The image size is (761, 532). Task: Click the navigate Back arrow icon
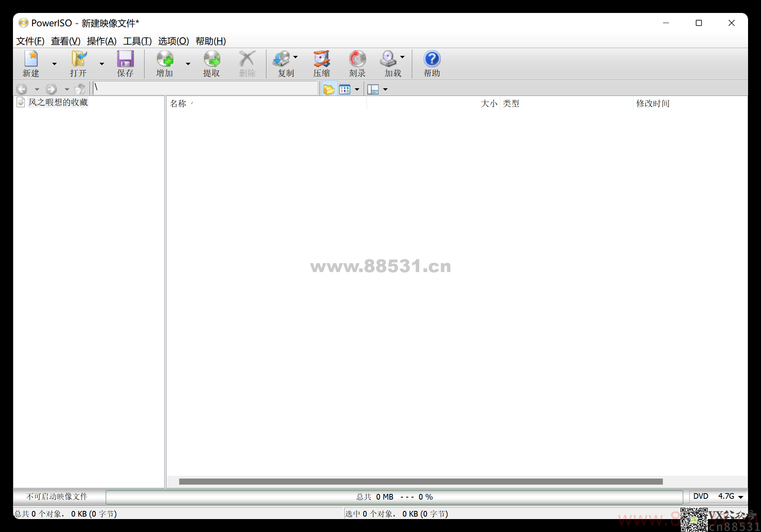22,89
